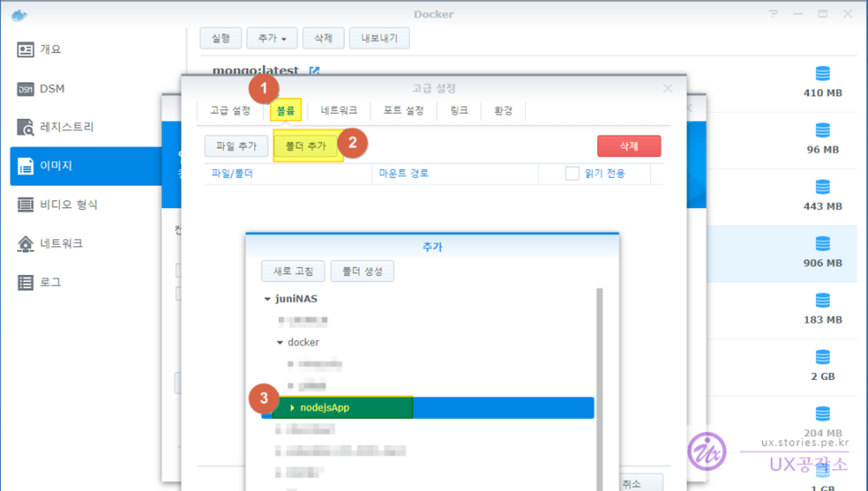This screenshot has width=868, height=491.
Task: Collapse the juniNAS tree node
Action: 267,299
